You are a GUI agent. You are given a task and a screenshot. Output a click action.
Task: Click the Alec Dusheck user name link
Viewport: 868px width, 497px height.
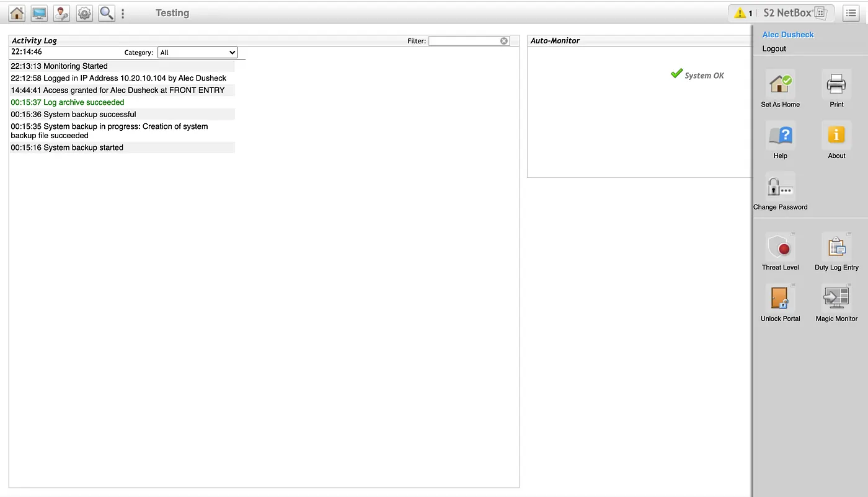pyautogui.click(x=787, y=35)
